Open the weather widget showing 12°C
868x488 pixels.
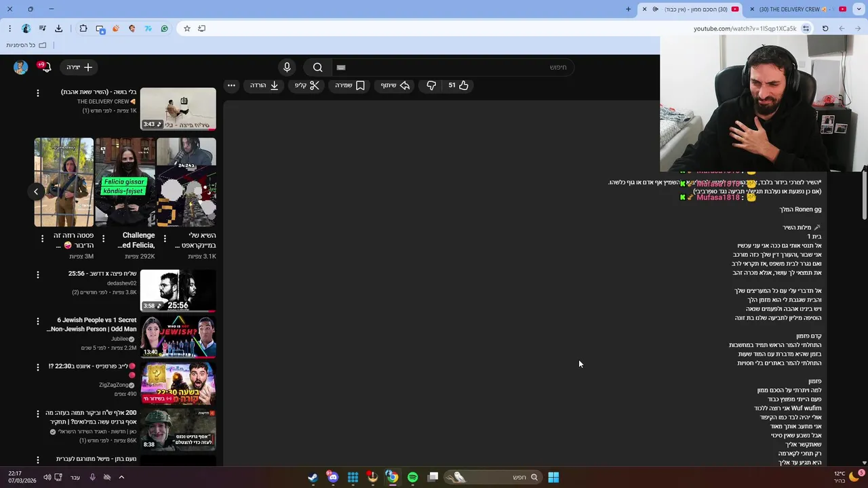tap(846, 477)
